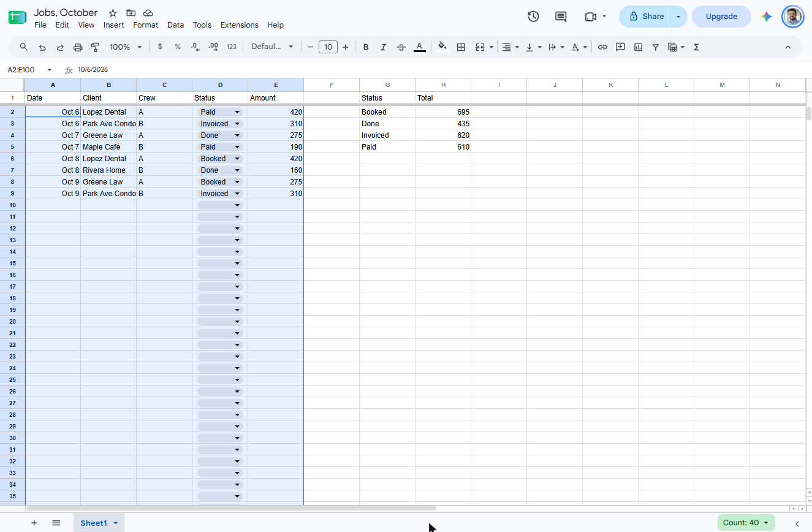Activate the paint format roller icon
The height and width of the screenshot is (532, 812).
95,47
